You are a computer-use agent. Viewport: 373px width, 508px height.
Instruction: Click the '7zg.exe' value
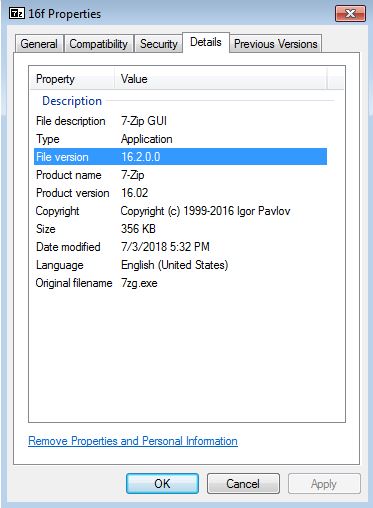click(139, 283)
